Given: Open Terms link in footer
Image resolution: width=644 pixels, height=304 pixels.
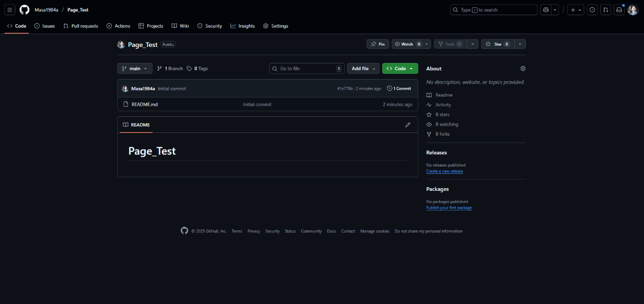Looking at the screenshot, I should coord(237,231).
